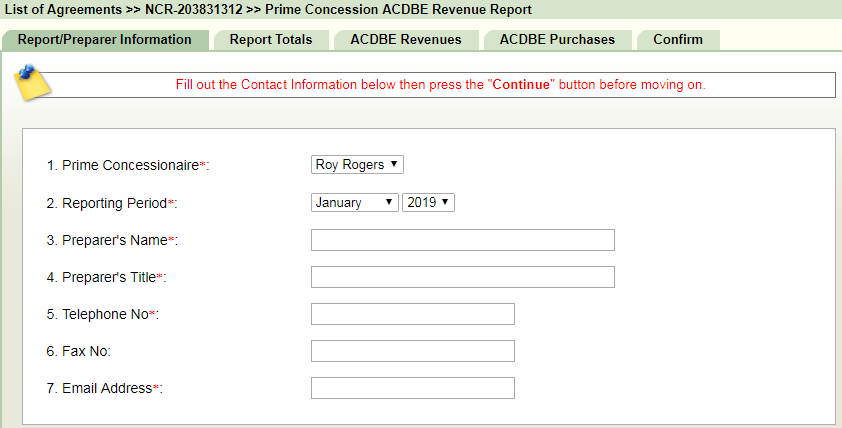Click the Prime Concessionaire field label
The image size is (842, 428).
128,165
